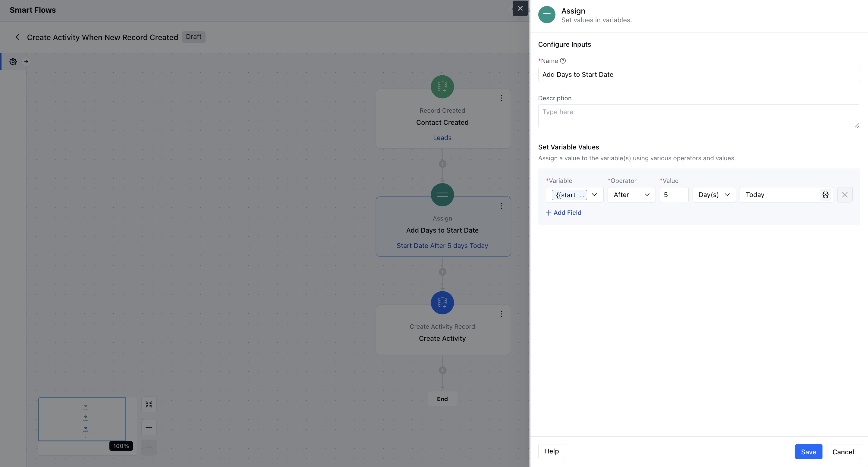Image resolution: width=868 pixels, height=467 pixels.
Task: Click the fit-to-screen collapse icon
Action: [x=149, y=404]
